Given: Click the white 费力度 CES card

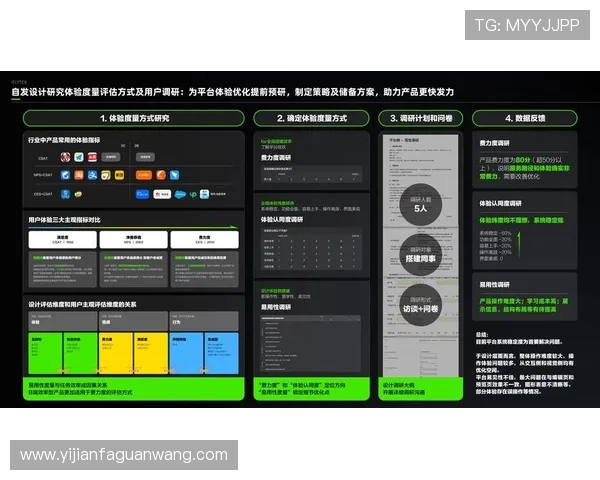Looking at the screenshot, I should 205,240.
